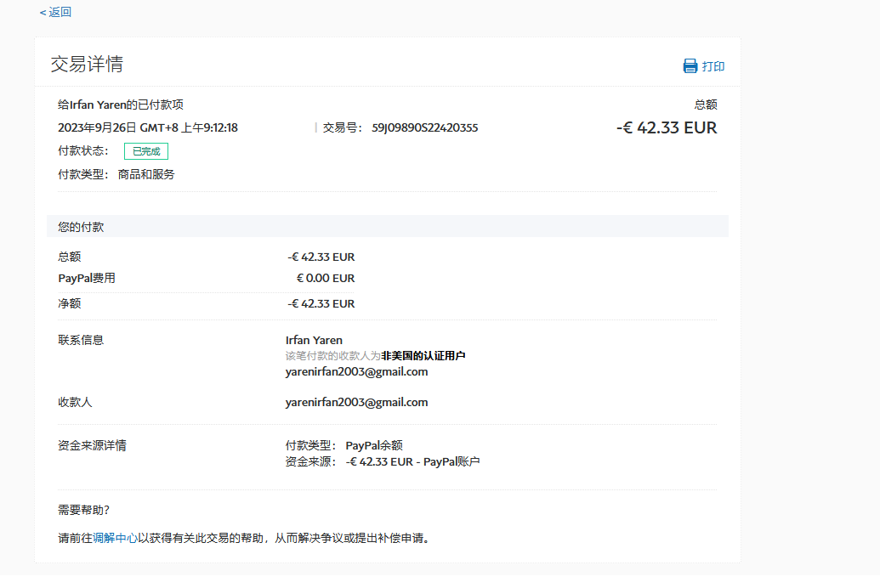Click the bold 非美国的认证用户 text

click(x=423, y=356)
